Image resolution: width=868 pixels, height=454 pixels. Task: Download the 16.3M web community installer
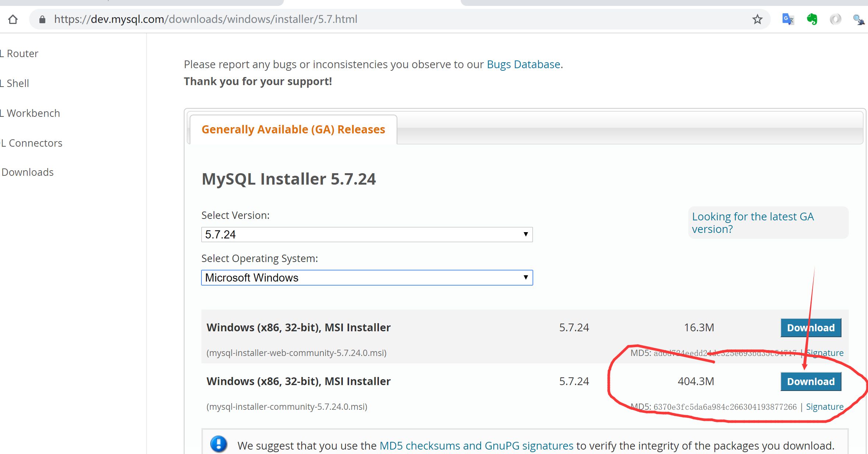click(811, 328)
